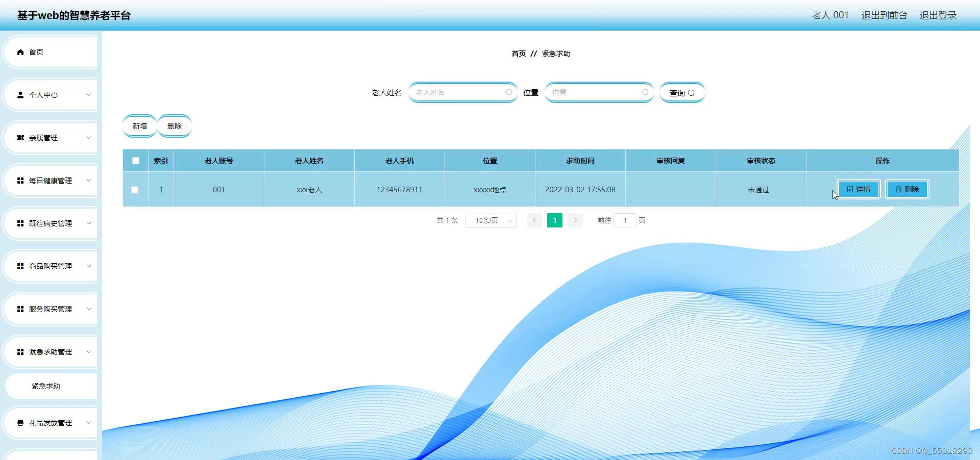Click 退出到前台 link
Viewport: 980px width, 460px height.
click(885, 15)
